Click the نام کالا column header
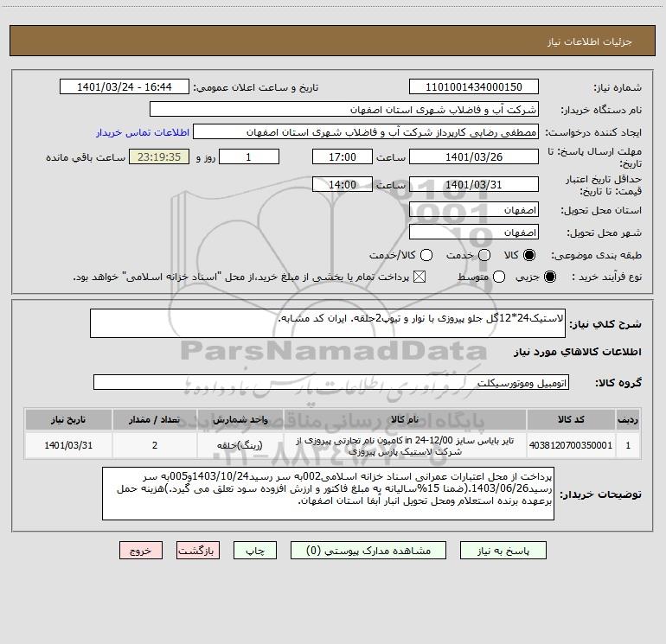666x644 pixels. tap(405, 419)
